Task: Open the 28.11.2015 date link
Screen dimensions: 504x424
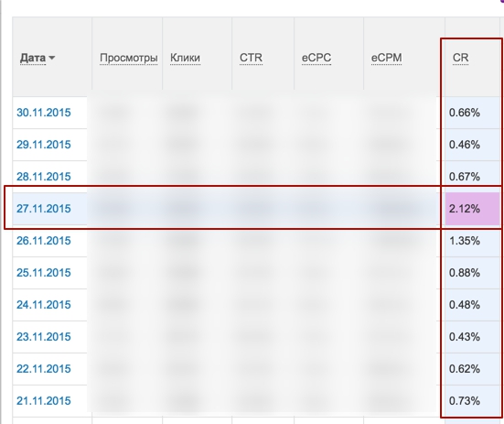Action: [43, 177]
